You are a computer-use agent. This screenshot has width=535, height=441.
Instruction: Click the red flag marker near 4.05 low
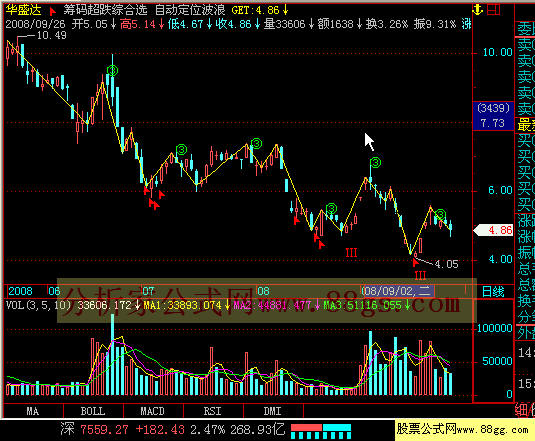pyautogui.click(x=415, y=263)
